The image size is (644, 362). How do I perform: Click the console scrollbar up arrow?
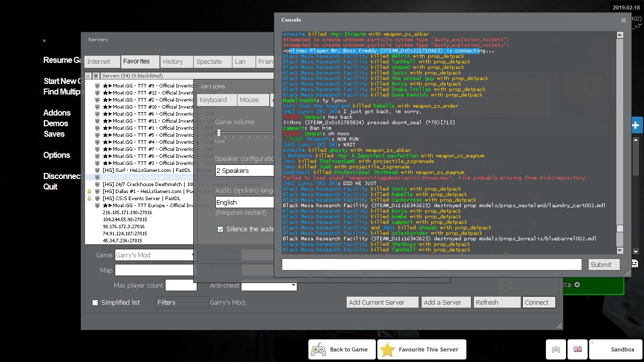(x=620, y=35)
